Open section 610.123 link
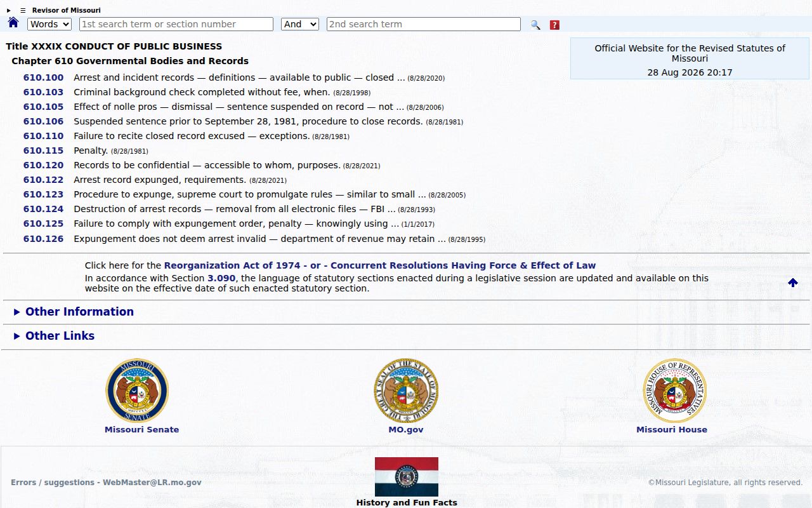Image resolution: width=812 pixels, height=508 pixels. (43, 194)
